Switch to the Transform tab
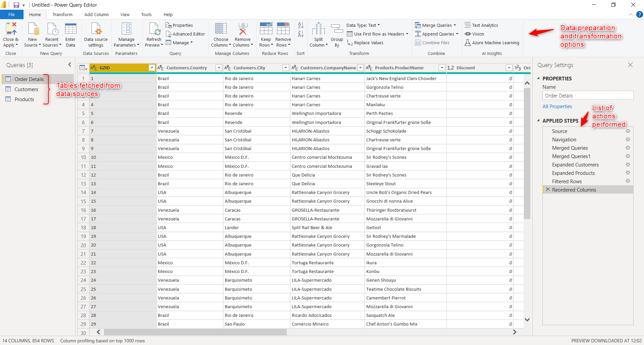 (62, 14)
